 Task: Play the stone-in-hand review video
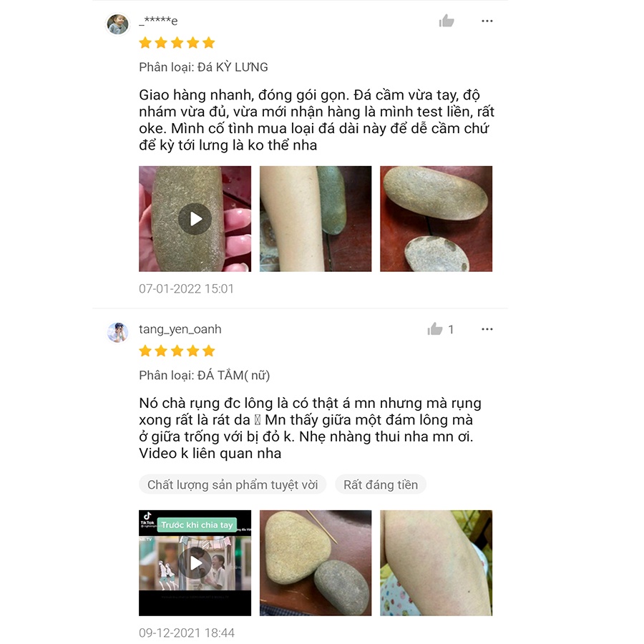click(195, 219)
